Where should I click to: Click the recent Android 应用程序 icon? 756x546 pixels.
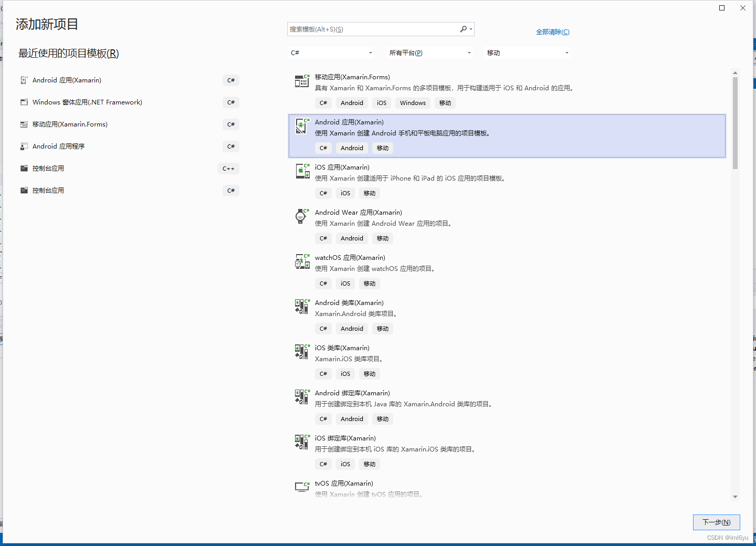pyautogui.click(x=24, y=146)
